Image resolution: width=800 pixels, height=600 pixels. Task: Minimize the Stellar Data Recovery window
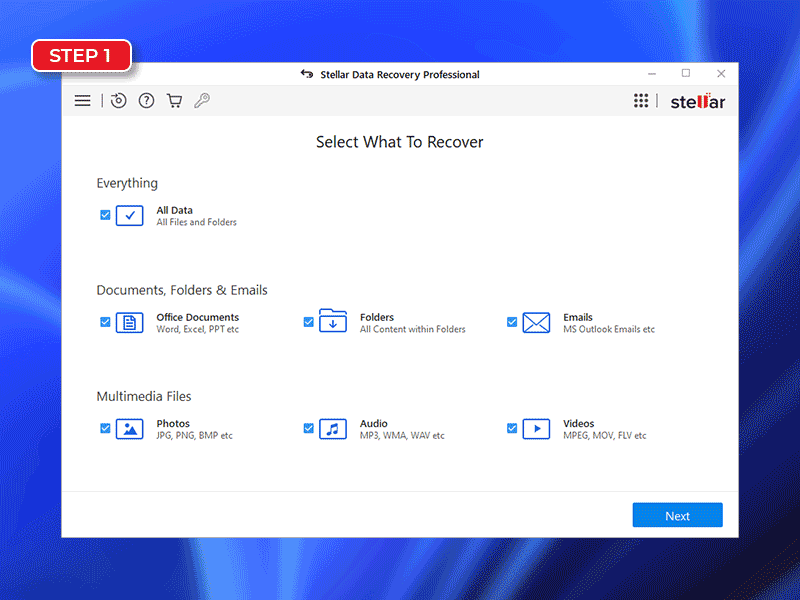click(x=652, y=74)
